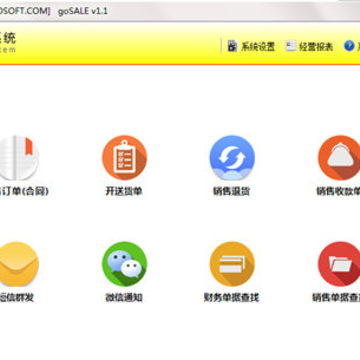Click the small icon beside 系统设置
This screenshot has height=360, width=360.
click(232, 46)
